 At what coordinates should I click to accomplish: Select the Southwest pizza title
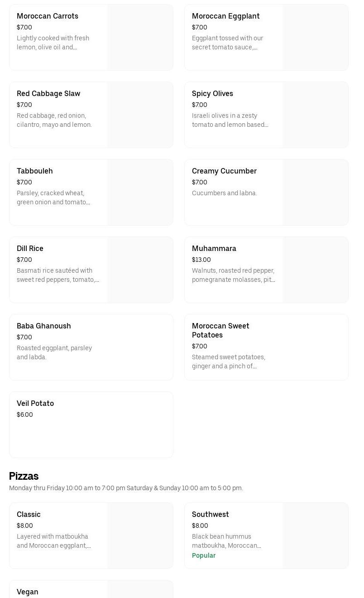coord(211,515)
